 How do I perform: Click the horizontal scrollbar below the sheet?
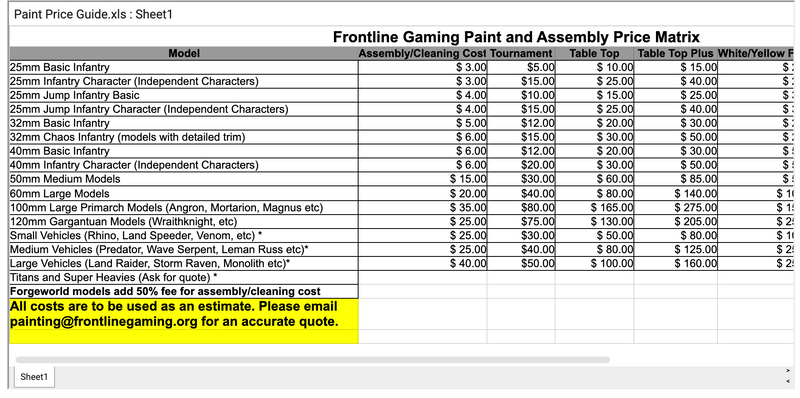coord(313,360)
